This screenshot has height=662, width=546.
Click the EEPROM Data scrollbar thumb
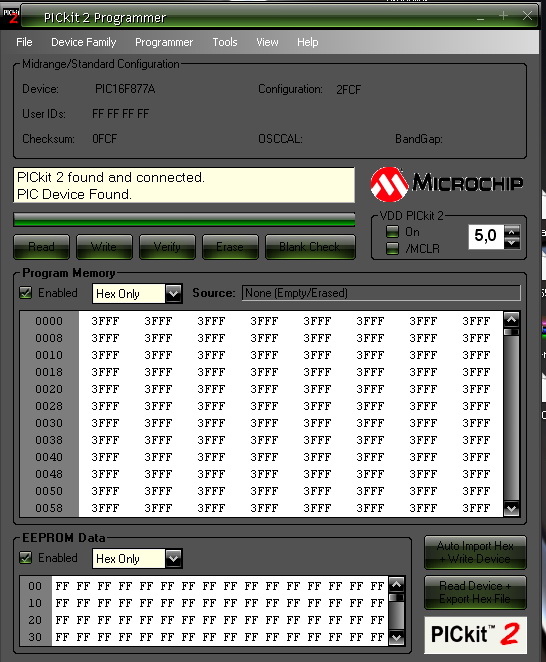pos(397,597)
